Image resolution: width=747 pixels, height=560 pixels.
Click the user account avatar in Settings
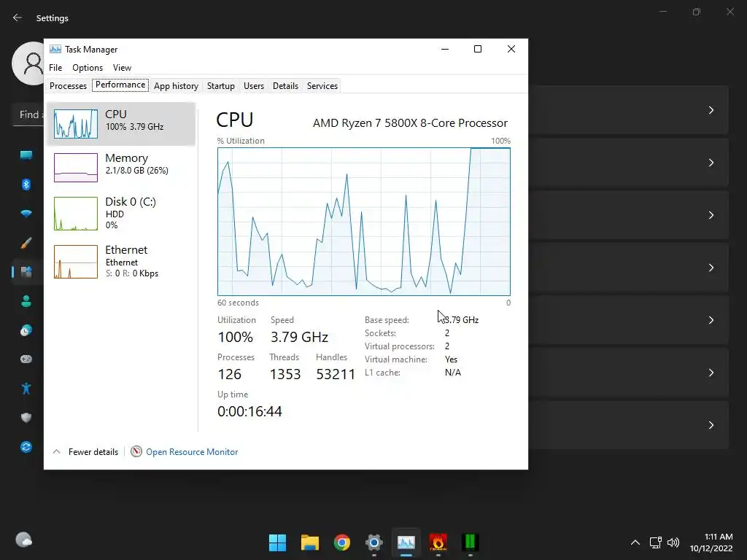[x=28, y=63]
